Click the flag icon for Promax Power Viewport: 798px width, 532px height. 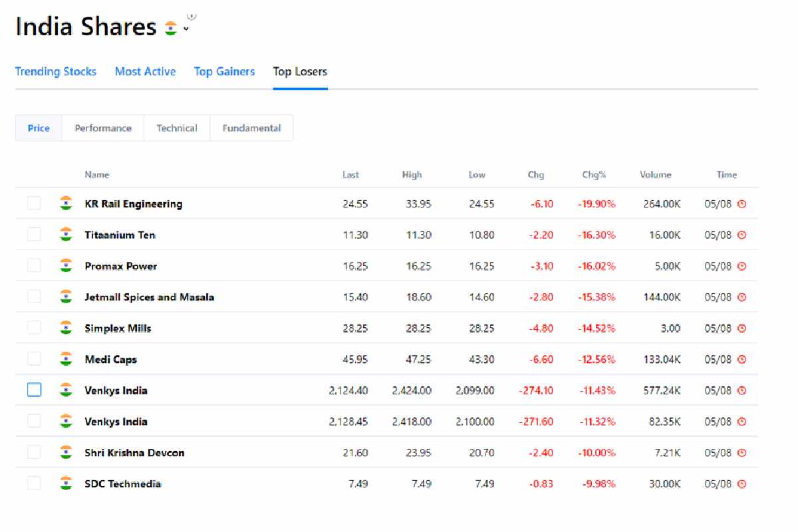pyautogui.click(x=65, y=266)
